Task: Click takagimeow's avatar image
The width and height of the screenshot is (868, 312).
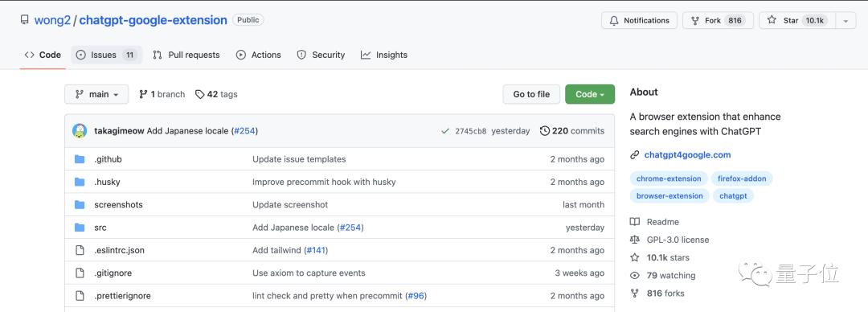Action: [x=80, y=131]
